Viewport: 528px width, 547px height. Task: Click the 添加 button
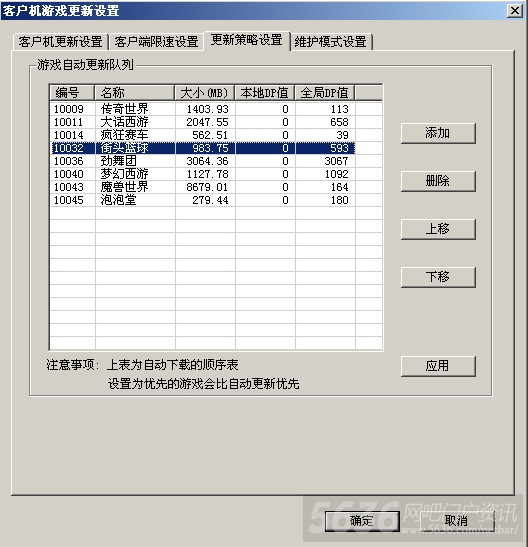(x=438, y=133)
